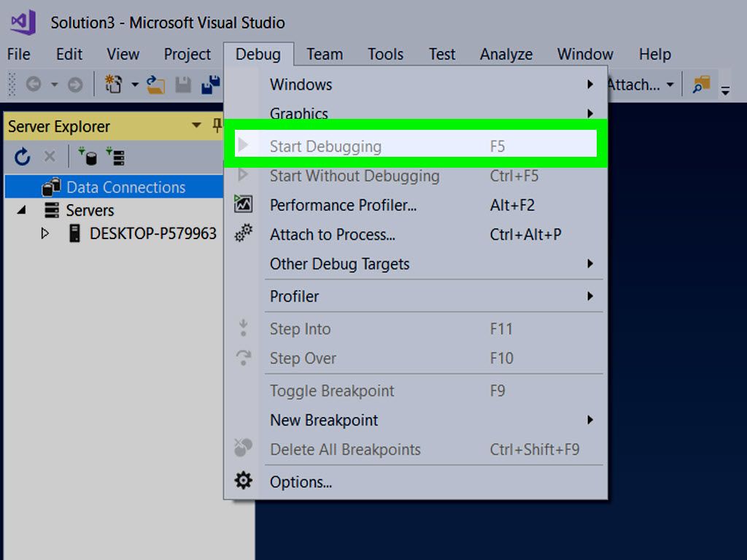Collapse the Servers tree node
The image size is (747, 560).
tap(21, 210)
